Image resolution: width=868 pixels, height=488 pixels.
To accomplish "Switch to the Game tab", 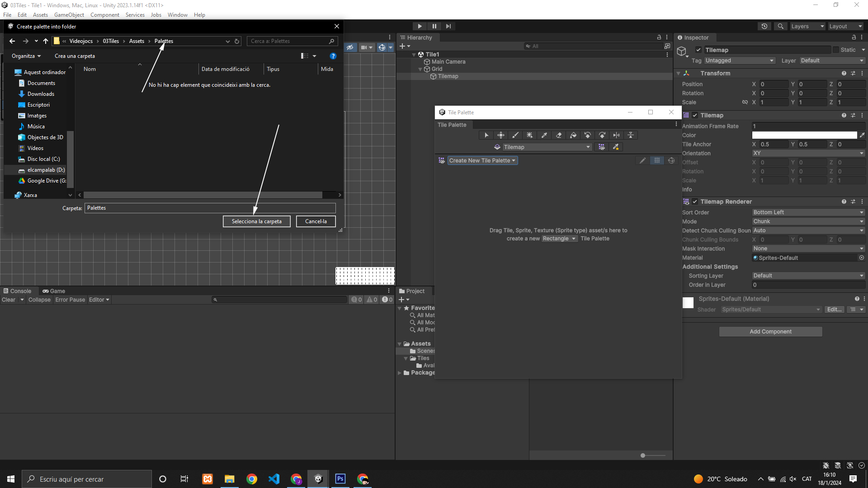I will point(54,291).
